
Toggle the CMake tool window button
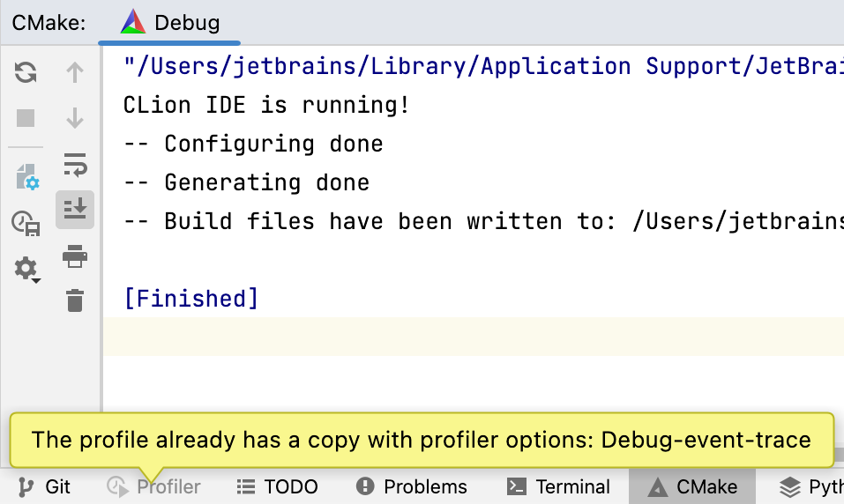(692, 486)
